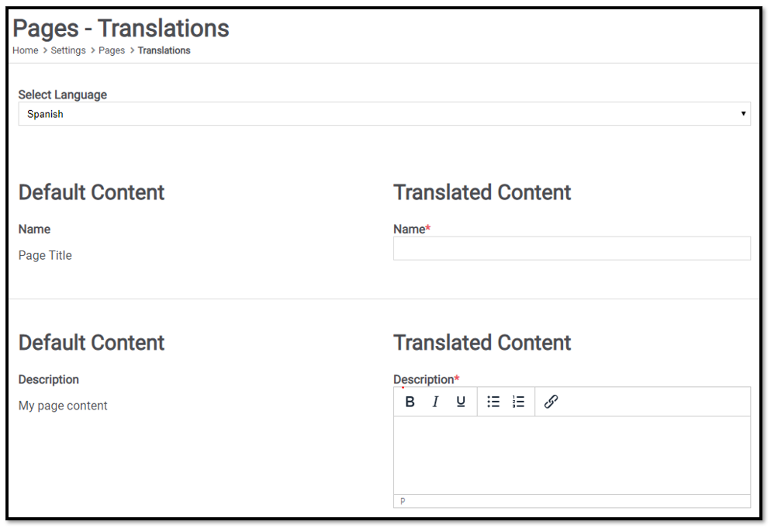Insert a numbered list
The width and height of the screenshot is (771, 532).
tap(518, 402)
